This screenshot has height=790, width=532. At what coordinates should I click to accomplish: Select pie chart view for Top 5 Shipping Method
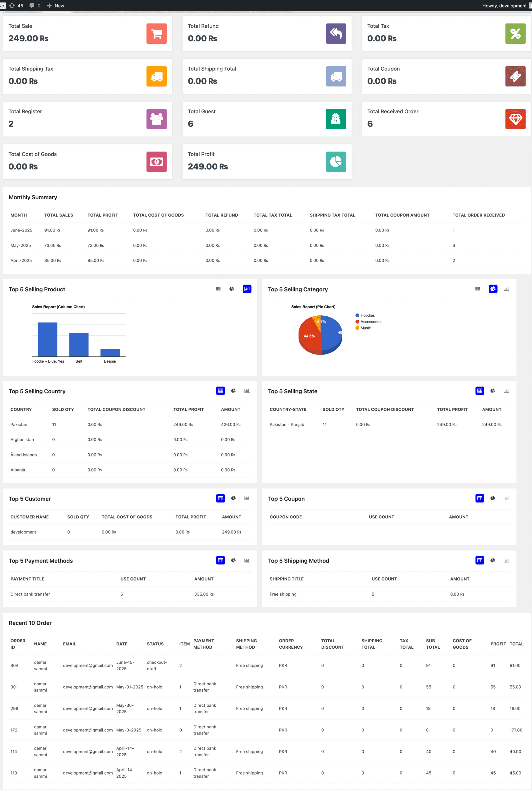pyautogui.click(x=493, y=560)
